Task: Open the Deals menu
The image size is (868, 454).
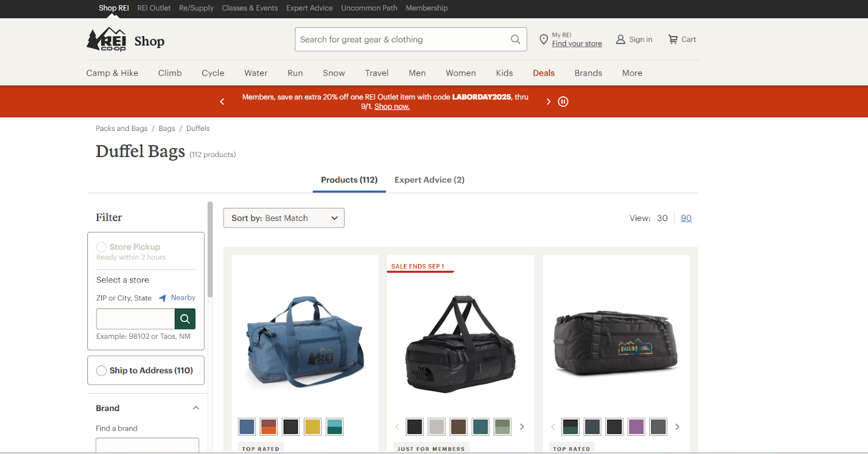Action: coord(544,73)
